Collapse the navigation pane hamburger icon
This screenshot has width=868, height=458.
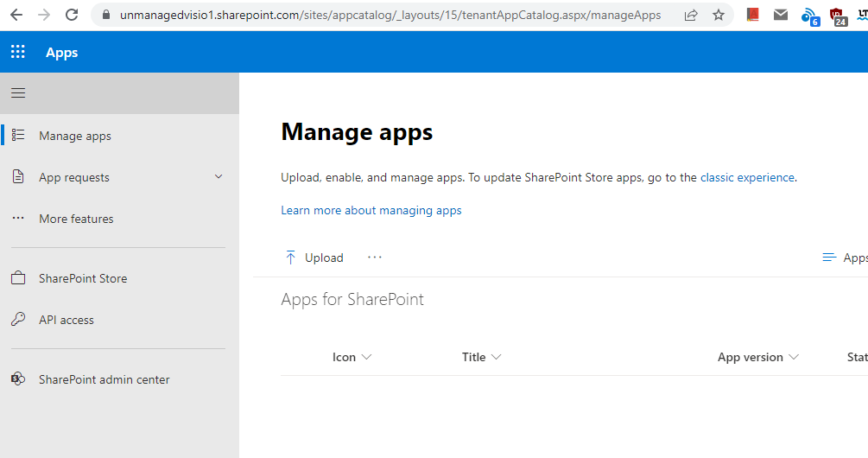coord(18,93)
